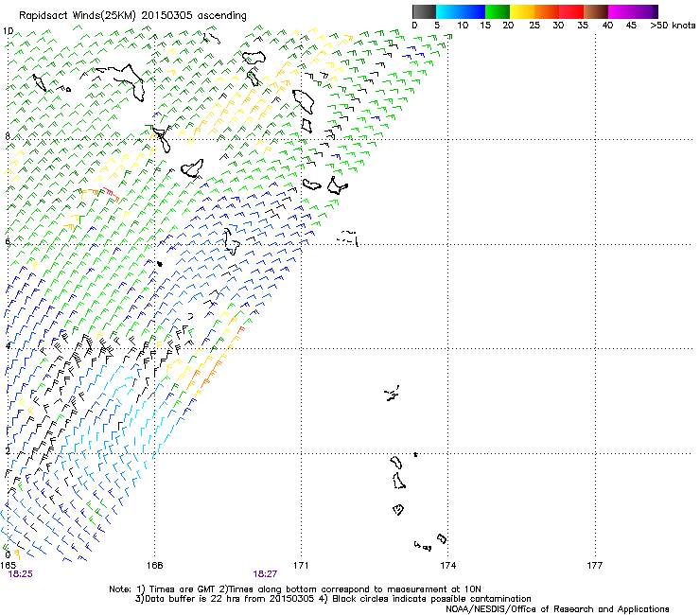The image size is (700, 615).
Task: Click the 'Rapidsact Winds(25KM)' title text
Action: [x=78, y=16]
